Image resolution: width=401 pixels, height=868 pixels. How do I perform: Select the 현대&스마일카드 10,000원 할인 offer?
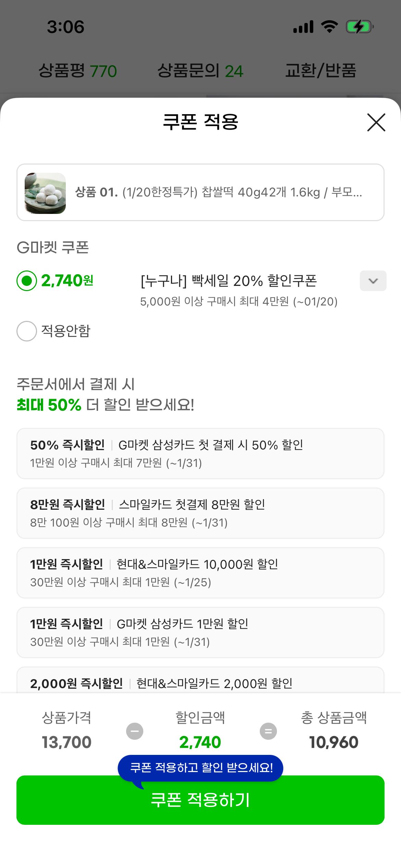(x=200, y=572)
